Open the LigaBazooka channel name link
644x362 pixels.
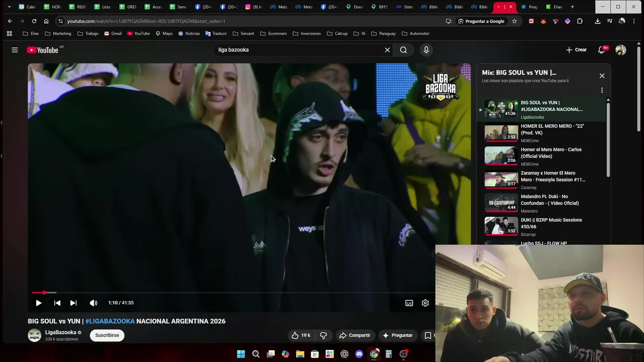point(60,332)
